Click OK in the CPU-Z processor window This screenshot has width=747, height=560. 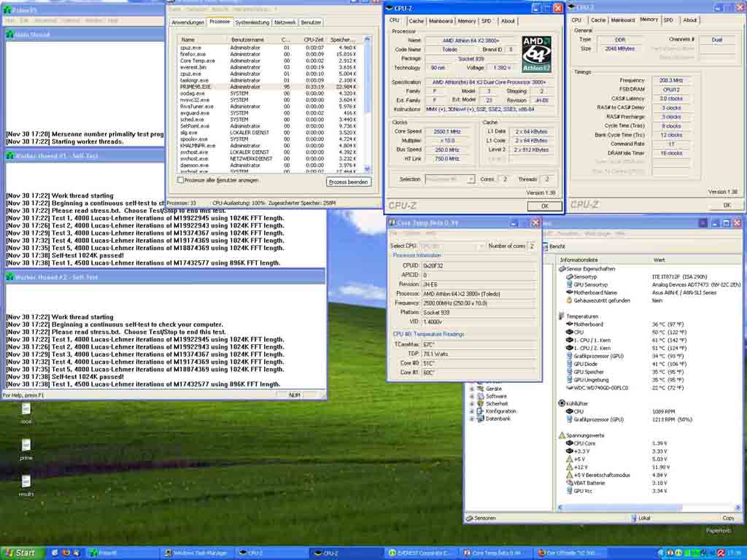point(544,206)
